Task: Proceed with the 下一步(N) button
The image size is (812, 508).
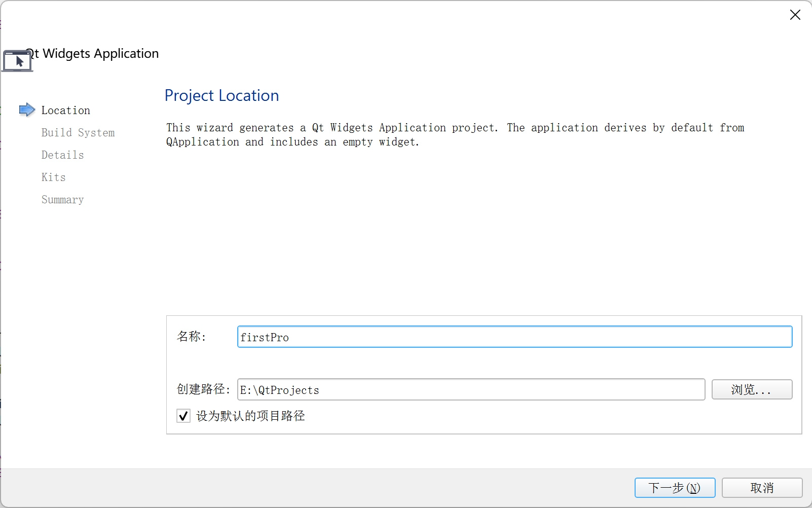Action: (675, 488)
